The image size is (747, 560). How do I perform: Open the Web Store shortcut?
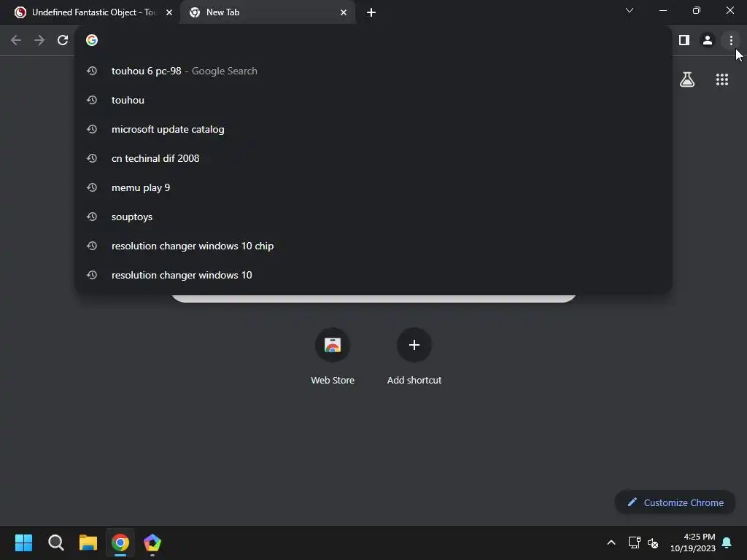click(x=333, y=357)
